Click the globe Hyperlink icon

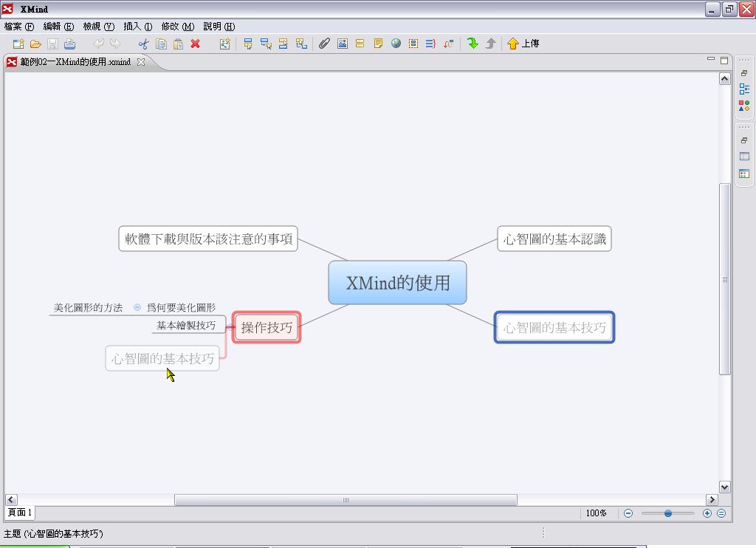coord(396,44)
